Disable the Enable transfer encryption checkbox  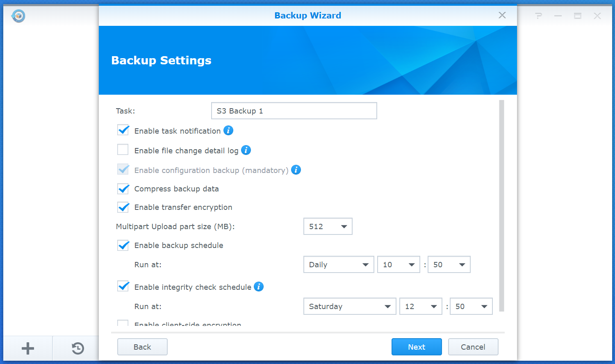click(x=123, y=207)
